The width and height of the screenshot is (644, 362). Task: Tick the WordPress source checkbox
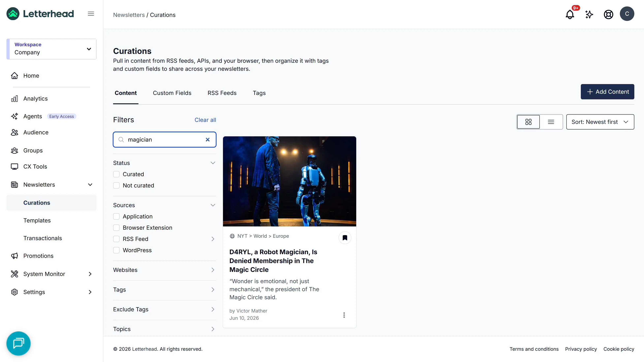(116, 250)
